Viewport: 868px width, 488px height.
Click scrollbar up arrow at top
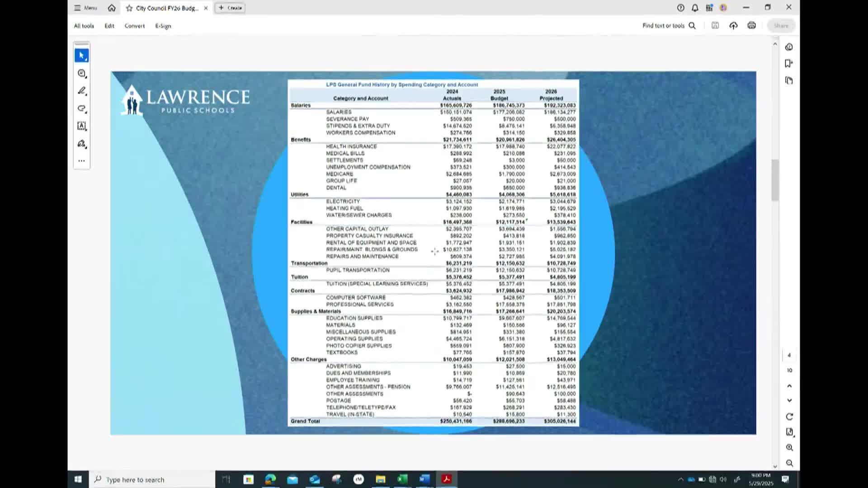point(775,44)
